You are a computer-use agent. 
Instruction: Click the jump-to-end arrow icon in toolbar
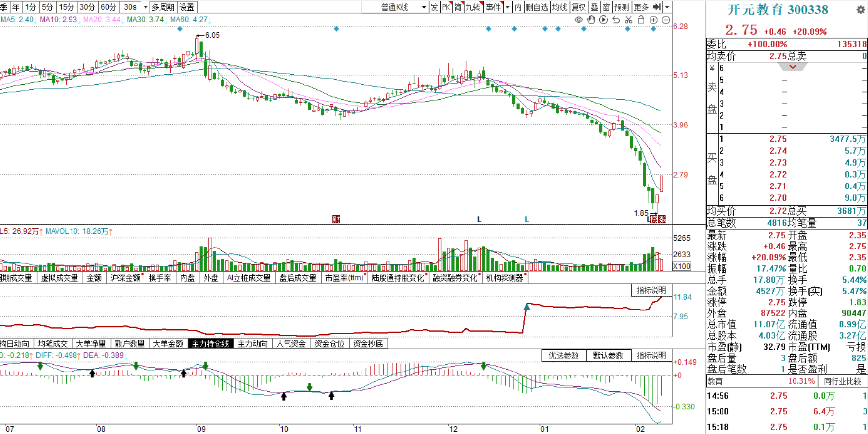[x=657, y=7]
